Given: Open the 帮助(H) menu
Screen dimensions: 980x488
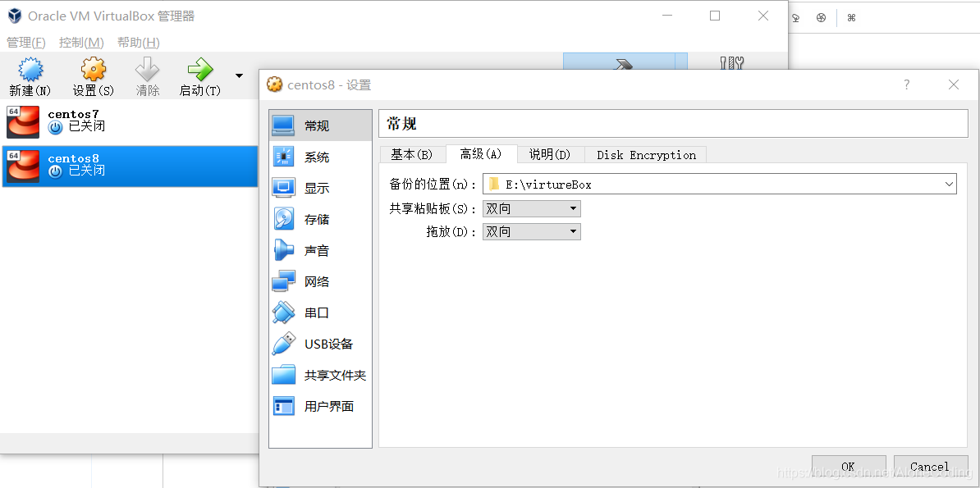Looking at the screenshot, I should pyautogui.click(x=138, y=43).
